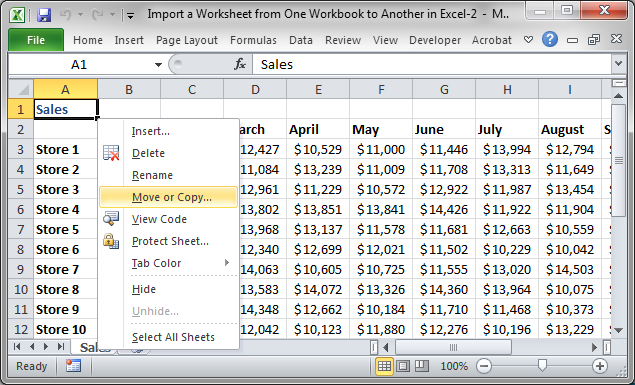Open the Customize Quick Access Toolbar dropdown
The height and width of the screenshot is (385, 635).
click(x=130, y=15)
